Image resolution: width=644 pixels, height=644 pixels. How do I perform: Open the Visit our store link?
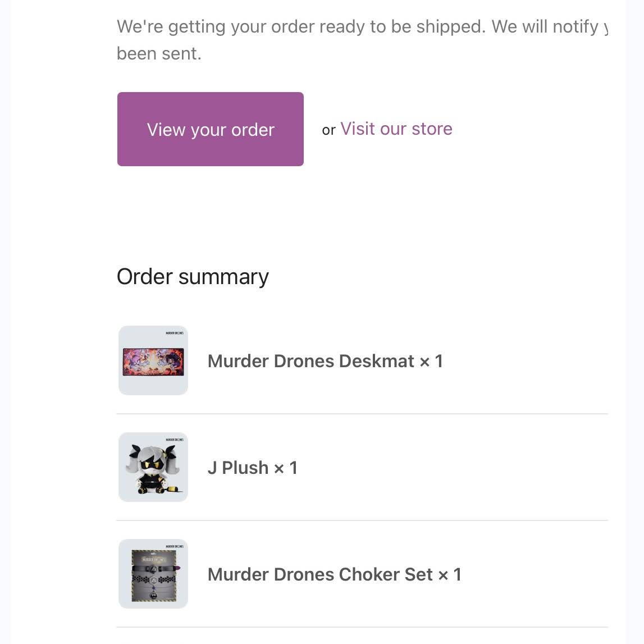[x=396, y=129]
